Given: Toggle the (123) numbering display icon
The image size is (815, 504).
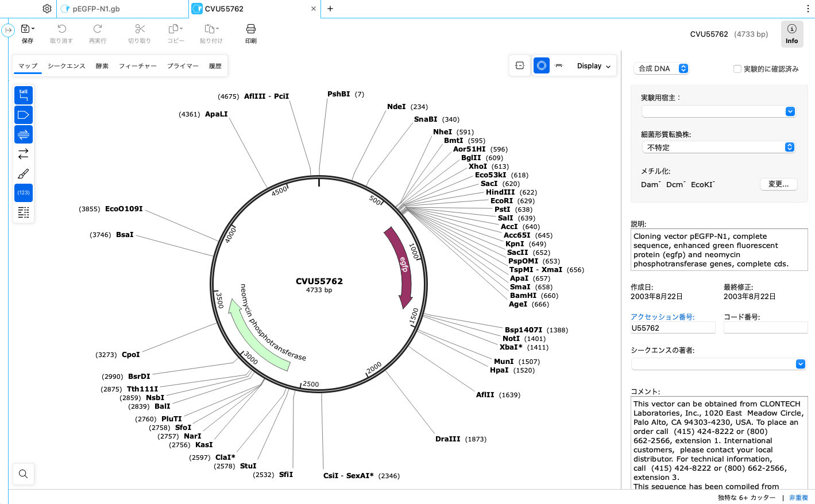Looking at the screenshot, I should click(23, 192).
